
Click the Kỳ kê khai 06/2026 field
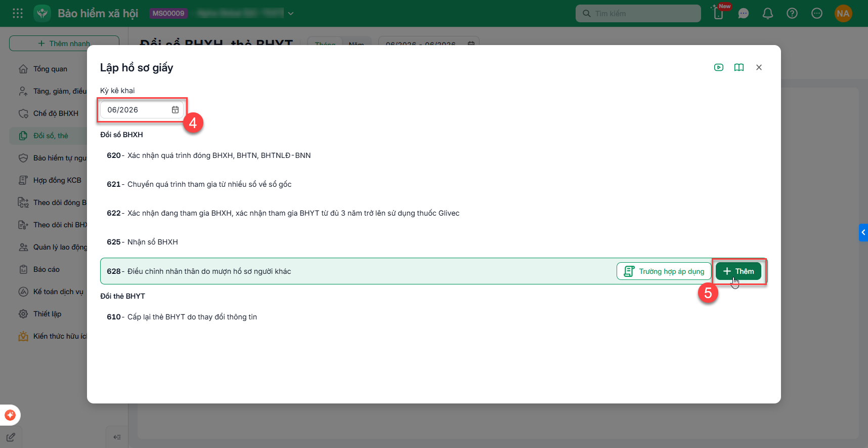point(142,110)
